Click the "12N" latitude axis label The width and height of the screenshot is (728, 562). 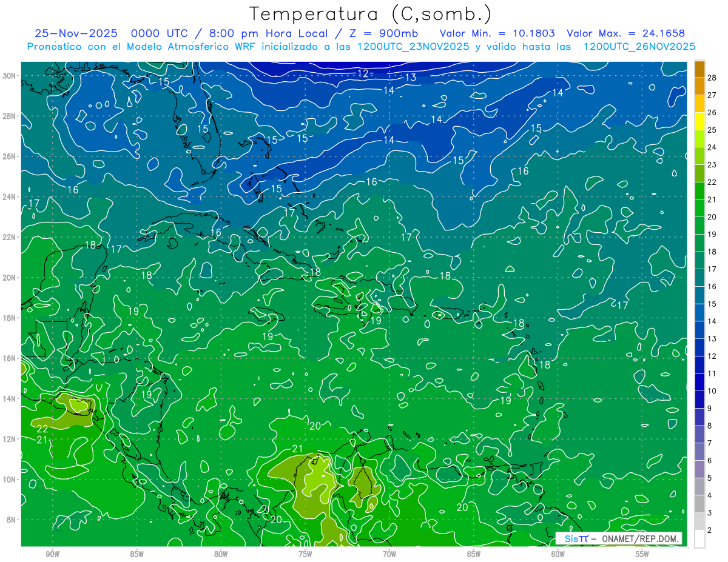[x=10, y=439]
